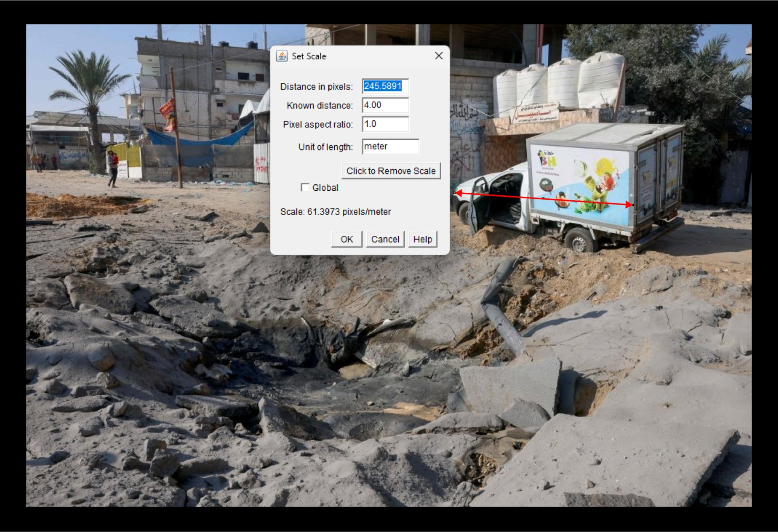Click the Global checkbox label text

coord(325,188)
